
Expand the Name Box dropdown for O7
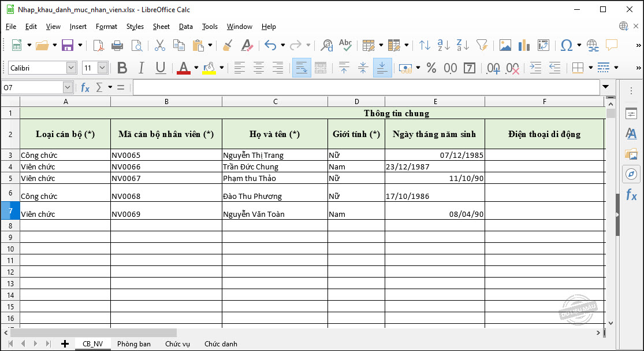[68, 87]
